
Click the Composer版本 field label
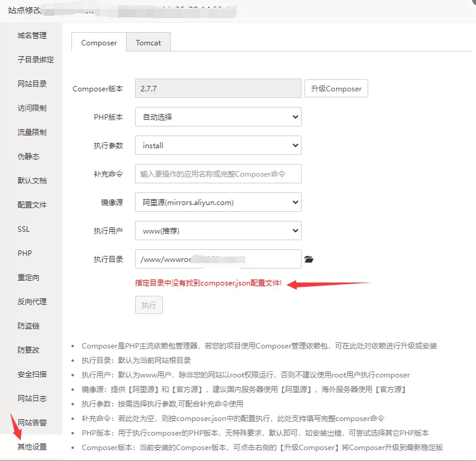(x=98, y=88)
